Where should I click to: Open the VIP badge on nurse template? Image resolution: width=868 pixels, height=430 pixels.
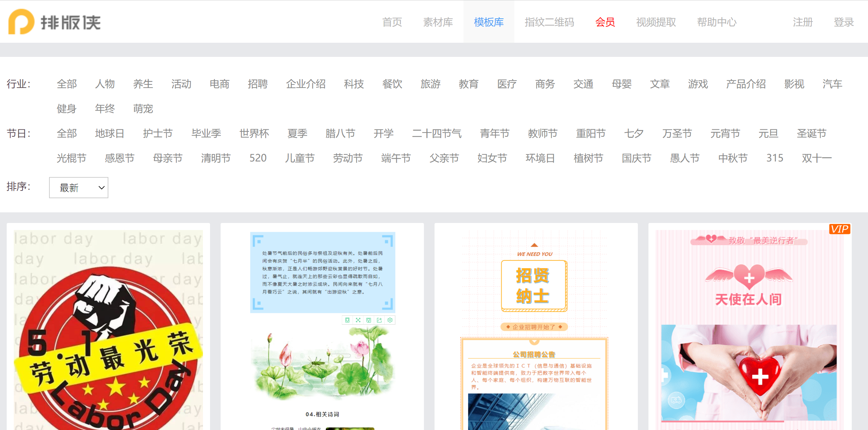tap(839, 229)
